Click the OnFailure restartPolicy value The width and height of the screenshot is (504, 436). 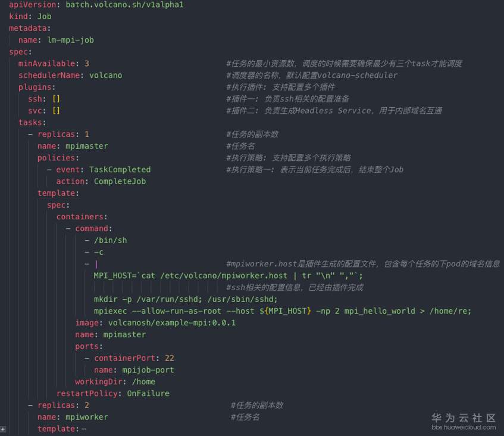point(148,394)
